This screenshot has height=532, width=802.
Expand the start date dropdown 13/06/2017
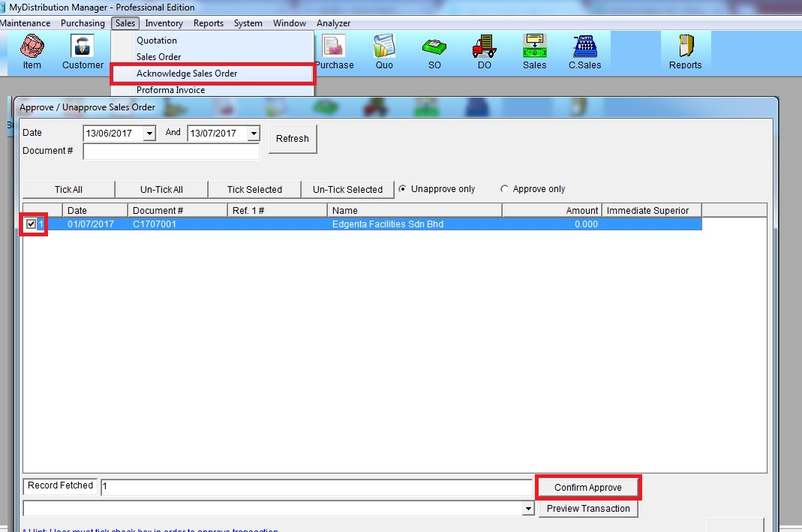[x=149, y=134]
